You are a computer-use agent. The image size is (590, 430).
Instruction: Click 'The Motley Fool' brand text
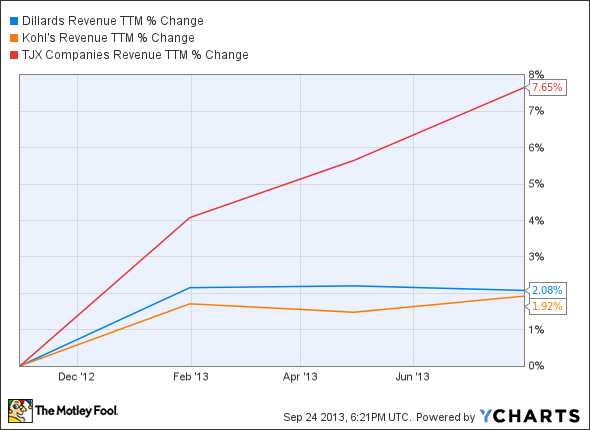(76, 410)
